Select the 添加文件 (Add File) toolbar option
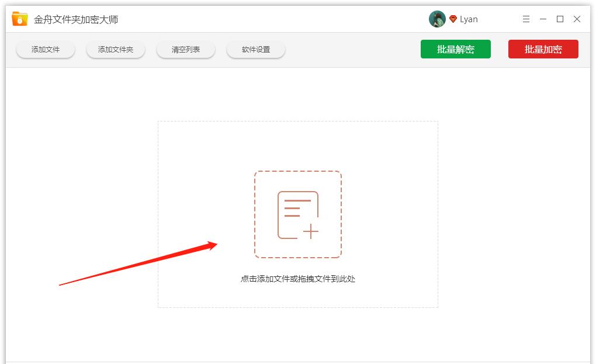The height and width of the screenshot is (364, 596). tap(45, 49)
